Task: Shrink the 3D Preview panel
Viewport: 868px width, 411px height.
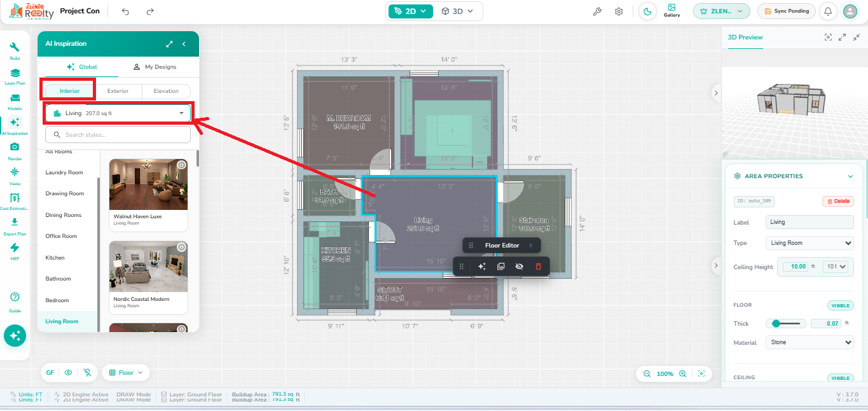Action: pos(857,38)
